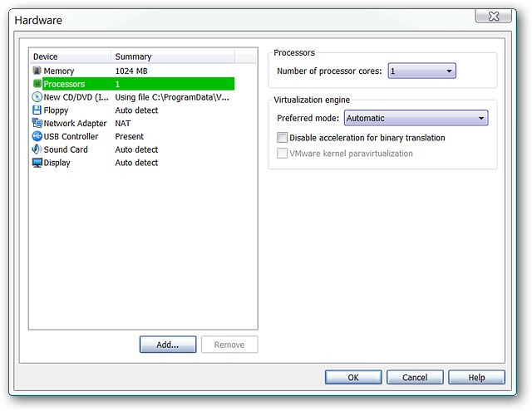Viewport: 532px width, 411px height.
Task: Open Help for hardware settings
Action: pos(476,377)
